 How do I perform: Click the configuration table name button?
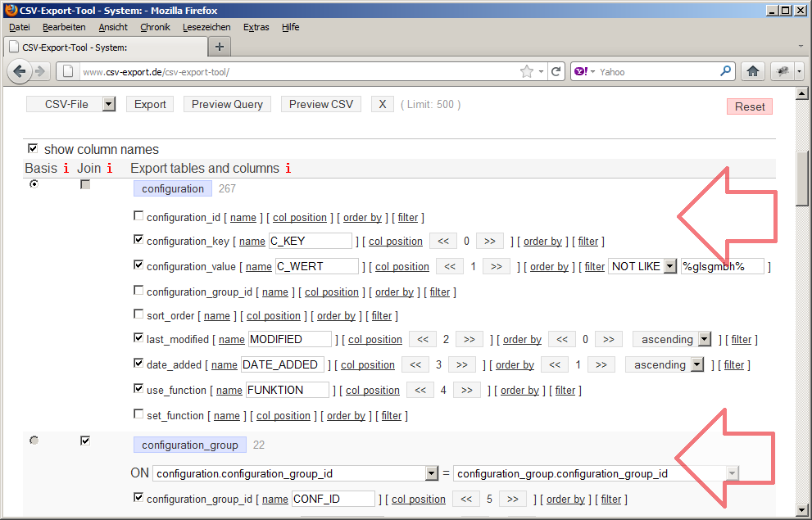point(173,188)
